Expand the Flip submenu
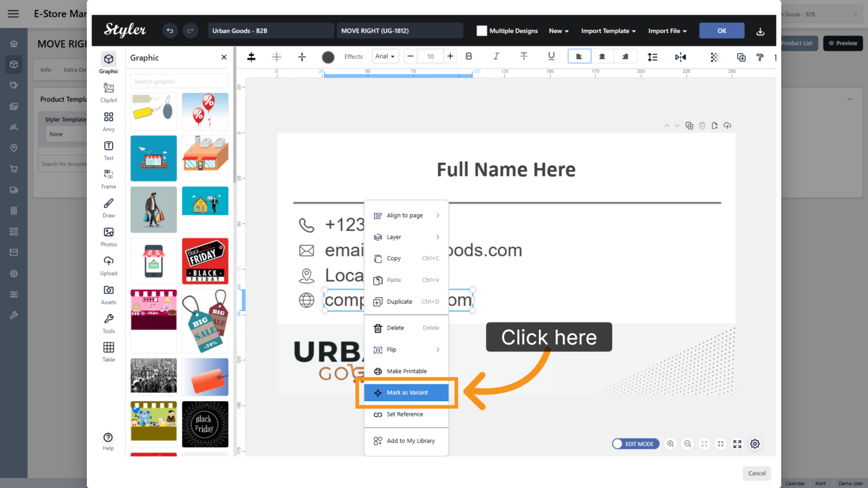This screenshot has height=488, width=868. click(406, 350)
